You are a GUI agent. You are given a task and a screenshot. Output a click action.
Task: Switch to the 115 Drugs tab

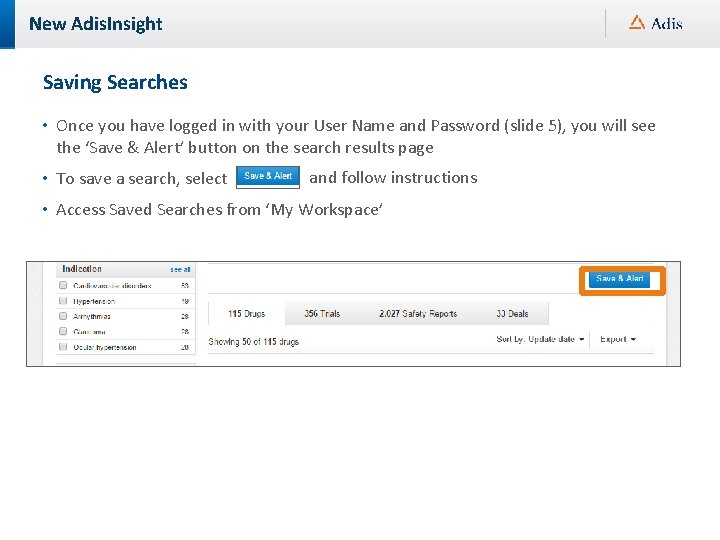tap(246, 314)
